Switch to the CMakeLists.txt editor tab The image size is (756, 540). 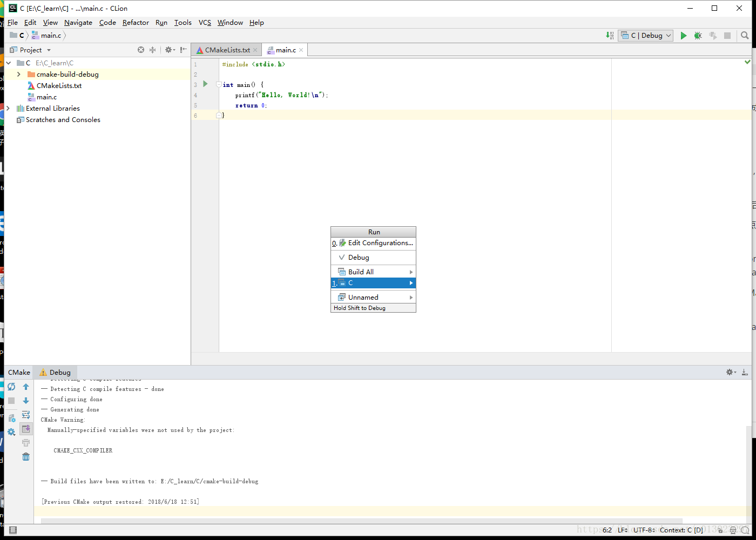[x=227, y=50]
